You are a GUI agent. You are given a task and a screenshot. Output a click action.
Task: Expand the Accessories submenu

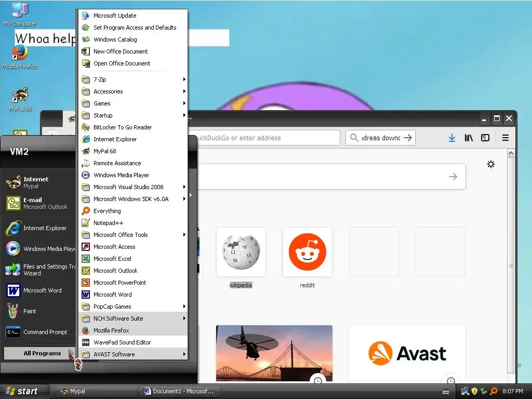[133, 91]
